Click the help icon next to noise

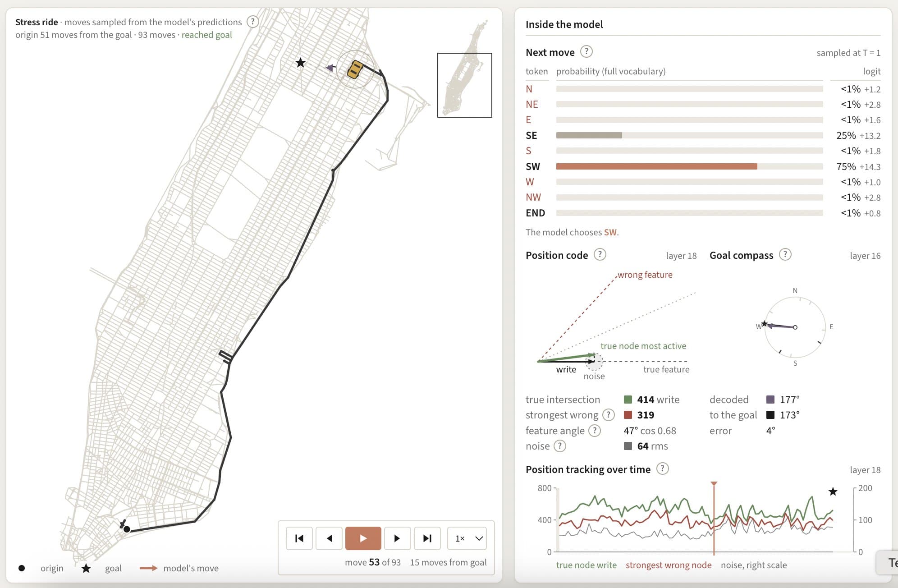click(560, 446)
